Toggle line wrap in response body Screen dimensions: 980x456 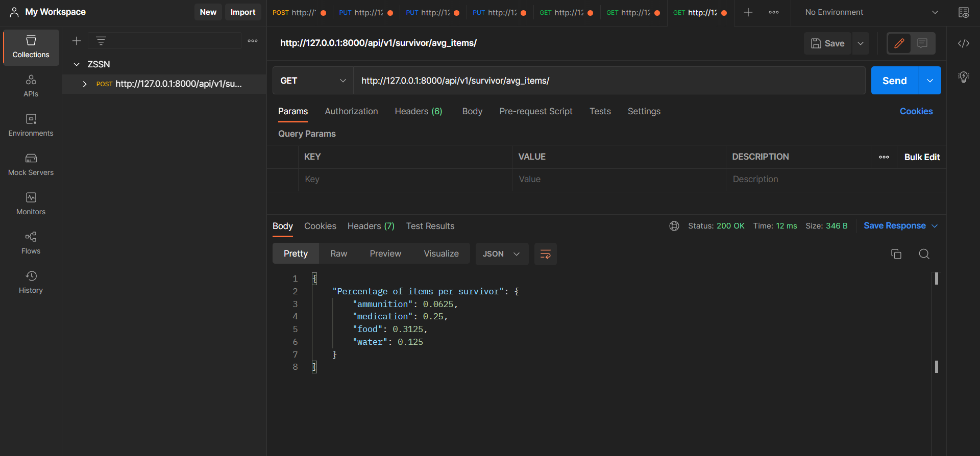pos(546,254)
